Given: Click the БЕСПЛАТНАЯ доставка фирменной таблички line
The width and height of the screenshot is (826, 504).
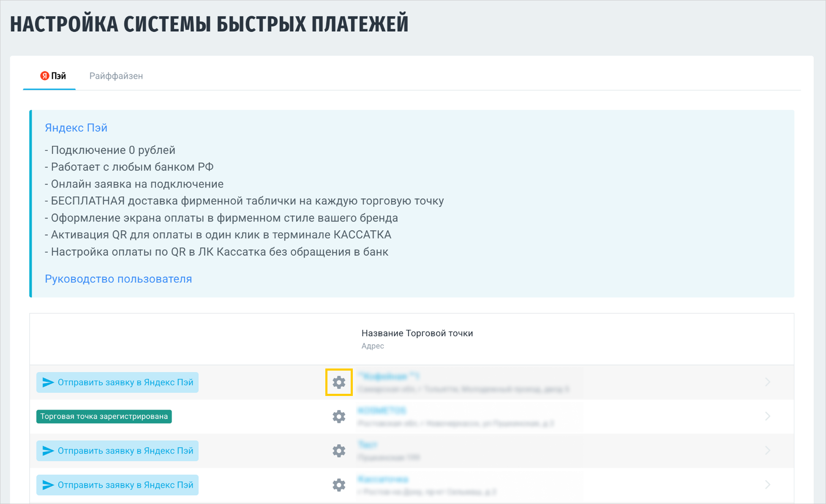Looking at the screenshot, I should point(244,201).
